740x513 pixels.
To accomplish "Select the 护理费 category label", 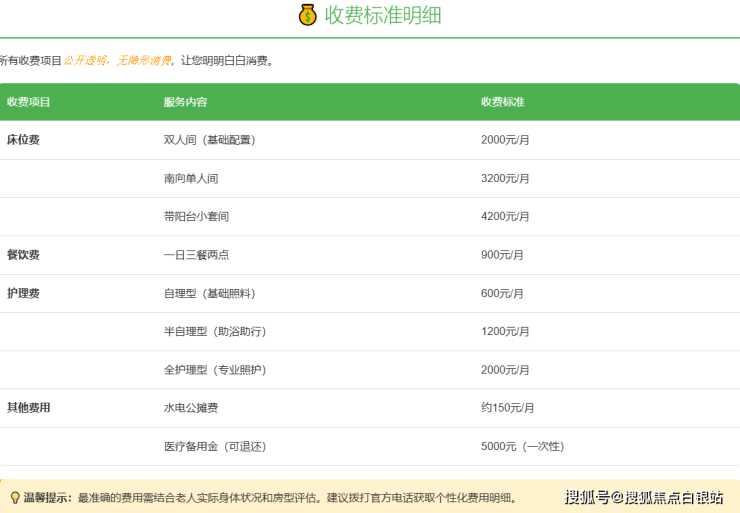I will [23, 293].
